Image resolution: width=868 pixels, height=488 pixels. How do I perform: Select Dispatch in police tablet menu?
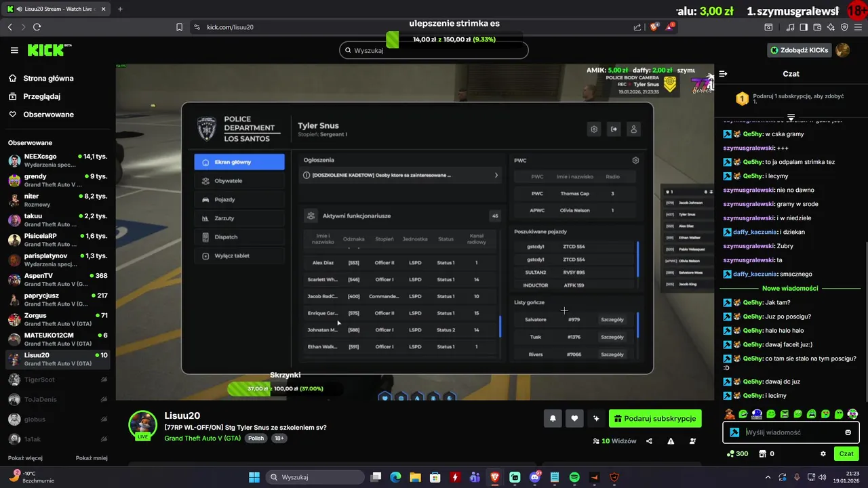[239, 237]
